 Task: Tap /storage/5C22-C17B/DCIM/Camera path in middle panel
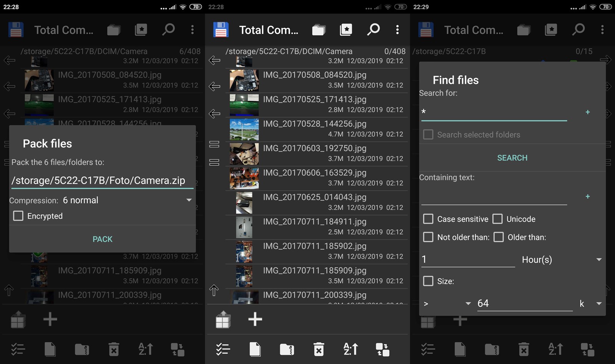[x=289, y=51]
